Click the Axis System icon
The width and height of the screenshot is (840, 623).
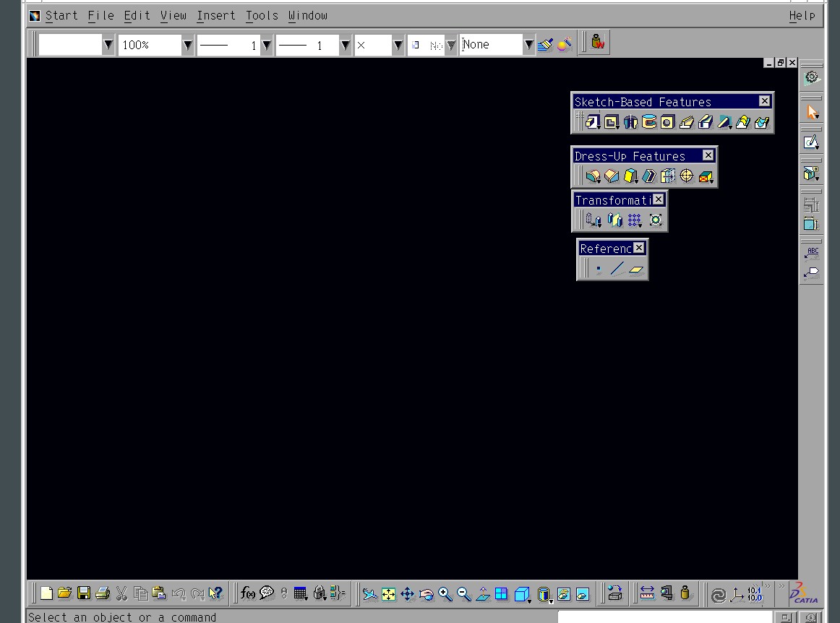click(x=737, y=594)
